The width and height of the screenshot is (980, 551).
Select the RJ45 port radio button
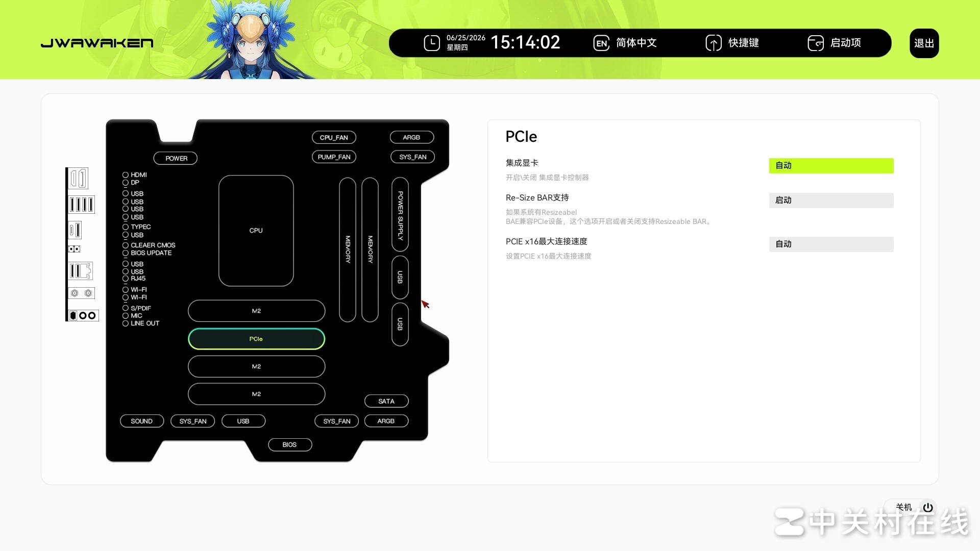coord(125,279)
